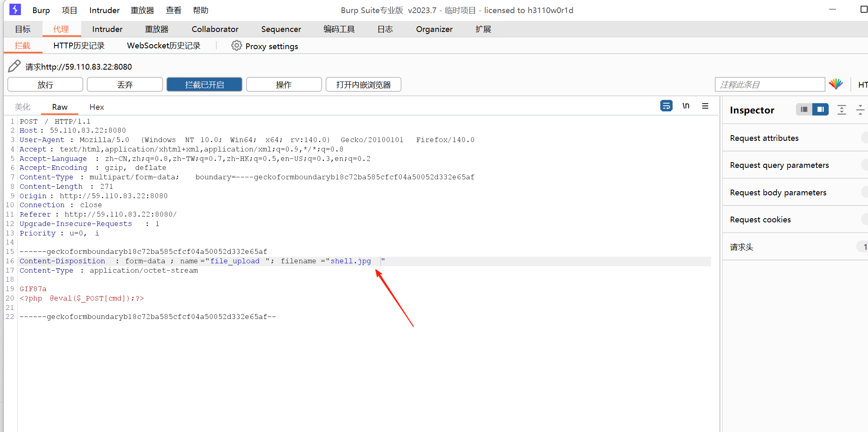The width and height of the screenshot is (868, 432).
Task: Click the PHP eval payload line
Action: click(x=82, y=299)
